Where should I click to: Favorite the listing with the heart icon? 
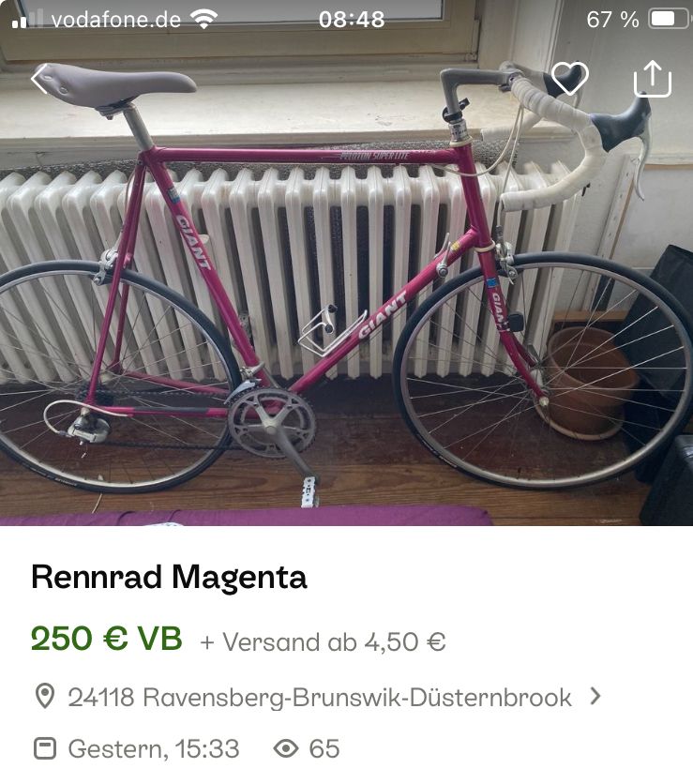[x=569, y=79]
